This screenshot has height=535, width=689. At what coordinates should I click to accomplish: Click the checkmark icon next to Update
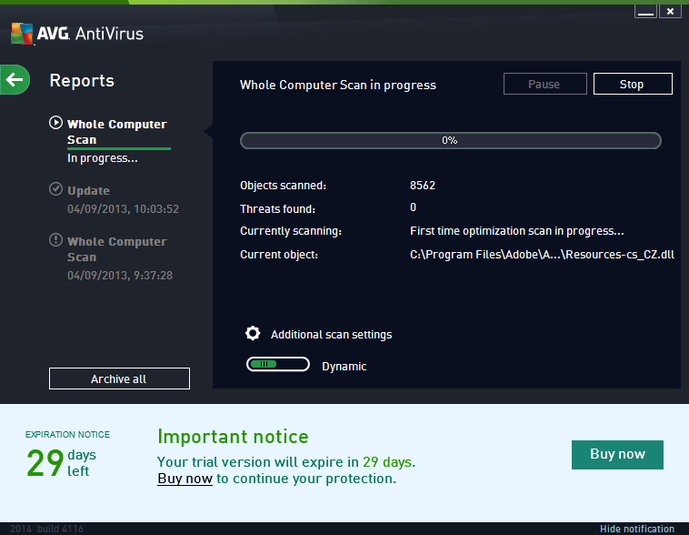pyautogui.click(x=56, y=189)
